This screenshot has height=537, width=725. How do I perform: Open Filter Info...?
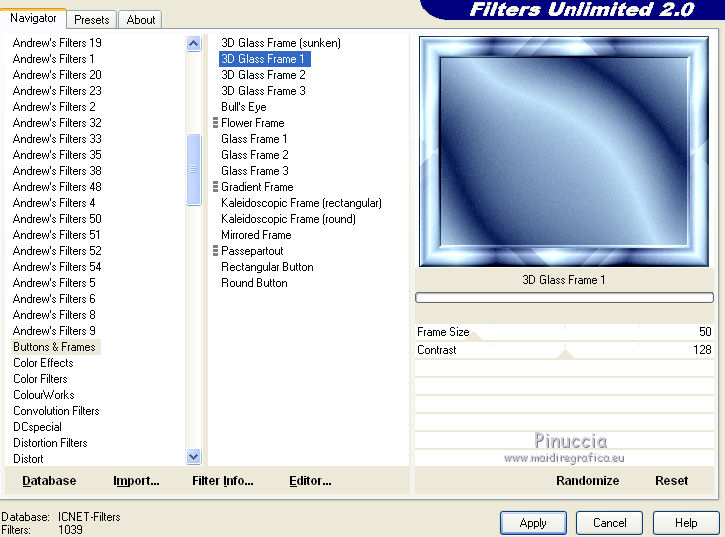point(222,481)
